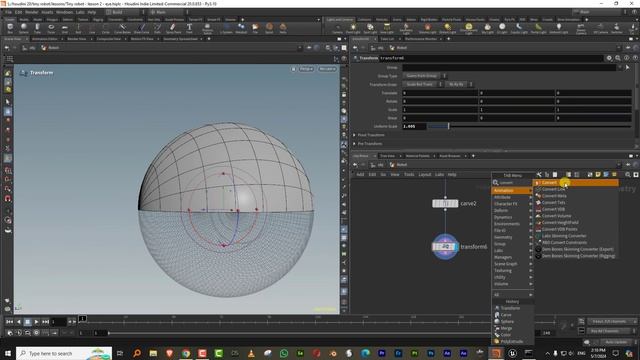Screen dimensions: 640x360
Task: Open the File menu
Action: (x=8, y=12)
